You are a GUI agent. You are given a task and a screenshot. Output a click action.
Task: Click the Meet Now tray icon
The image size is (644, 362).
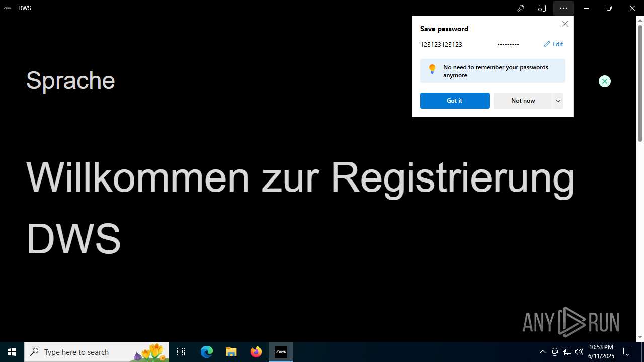[555, 352]
